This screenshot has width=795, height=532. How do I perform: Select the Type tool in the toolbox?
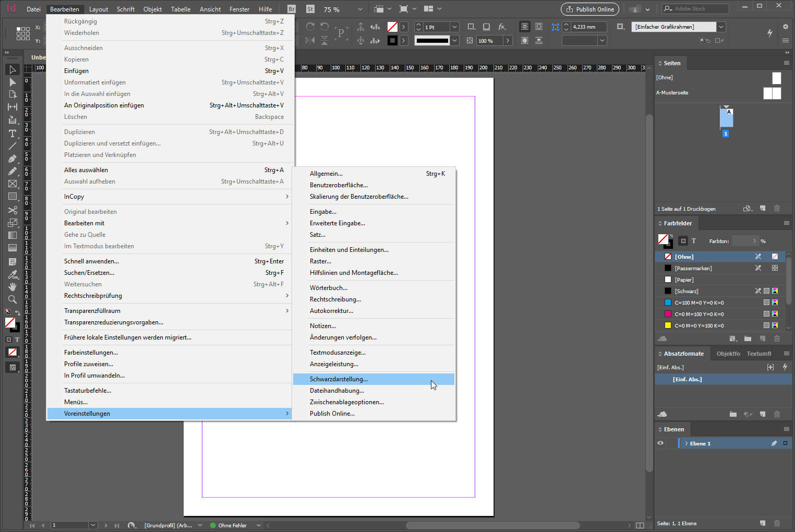(x=13, y=134)
